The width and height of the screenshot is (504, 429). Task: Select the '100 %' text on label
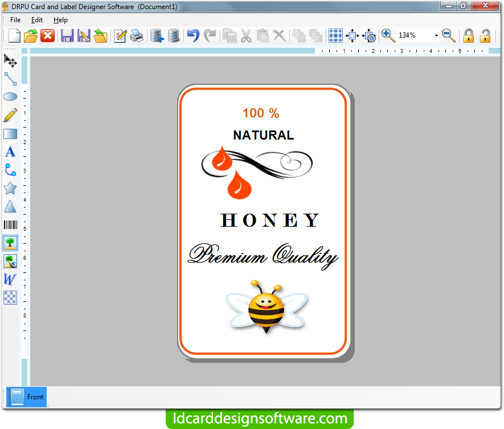(261, 113)
